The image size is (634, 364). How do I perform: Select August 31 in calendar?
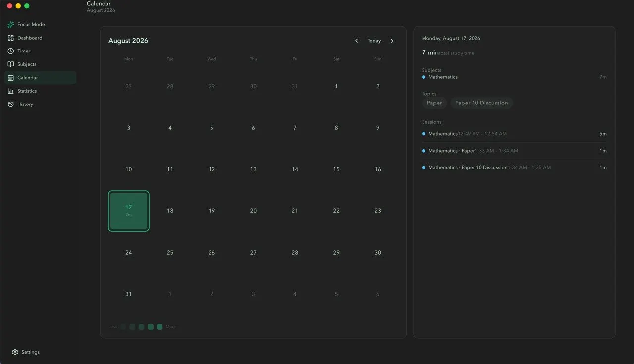coord(129,294)
